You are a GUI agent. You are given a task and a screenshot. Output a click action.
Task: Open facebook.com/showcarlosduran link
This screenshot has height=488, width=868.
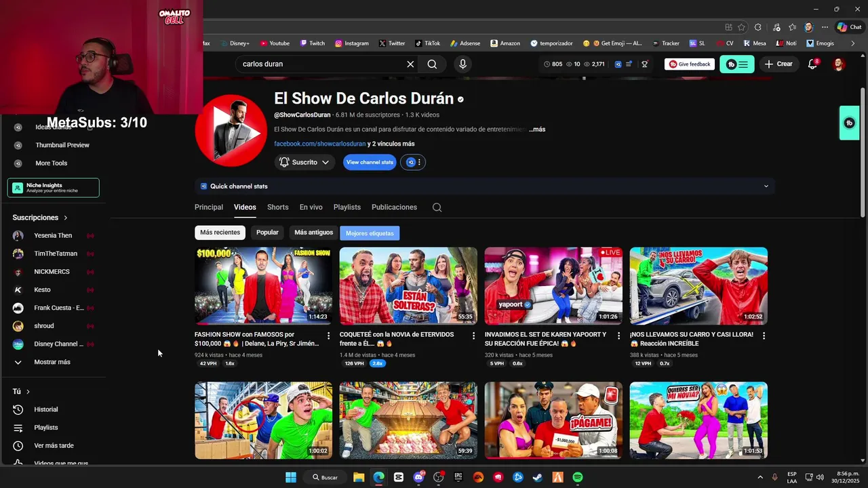coord(319,144)
